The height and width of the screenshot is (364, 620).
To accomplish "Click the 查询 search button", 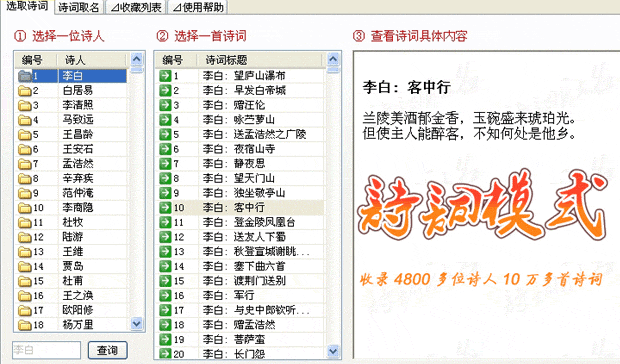I will click(108, 350).
